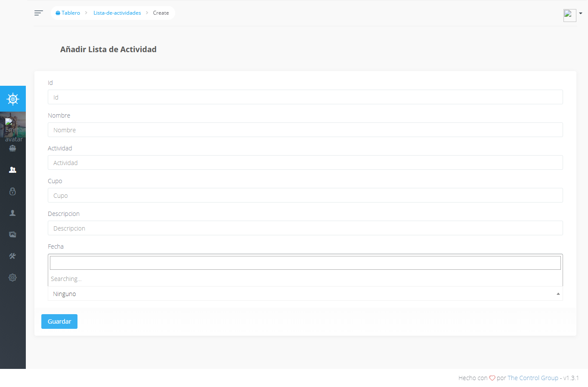
Task: Open the people group icon in sidebar
Action: 12,170
